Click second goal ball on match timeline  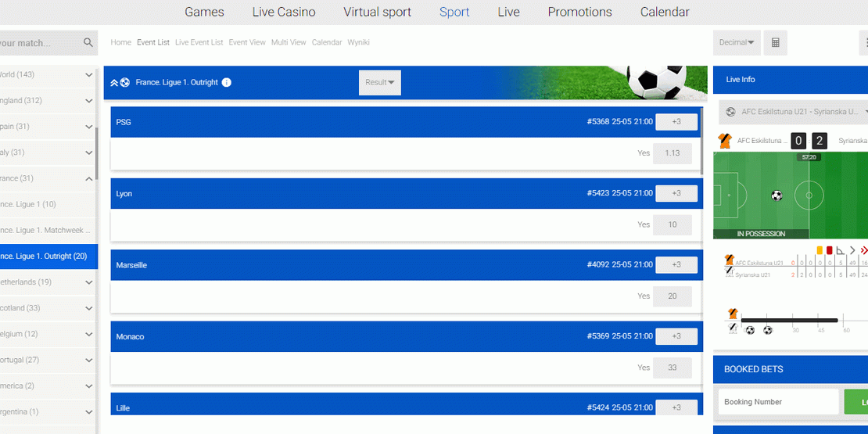click(767, 331)
